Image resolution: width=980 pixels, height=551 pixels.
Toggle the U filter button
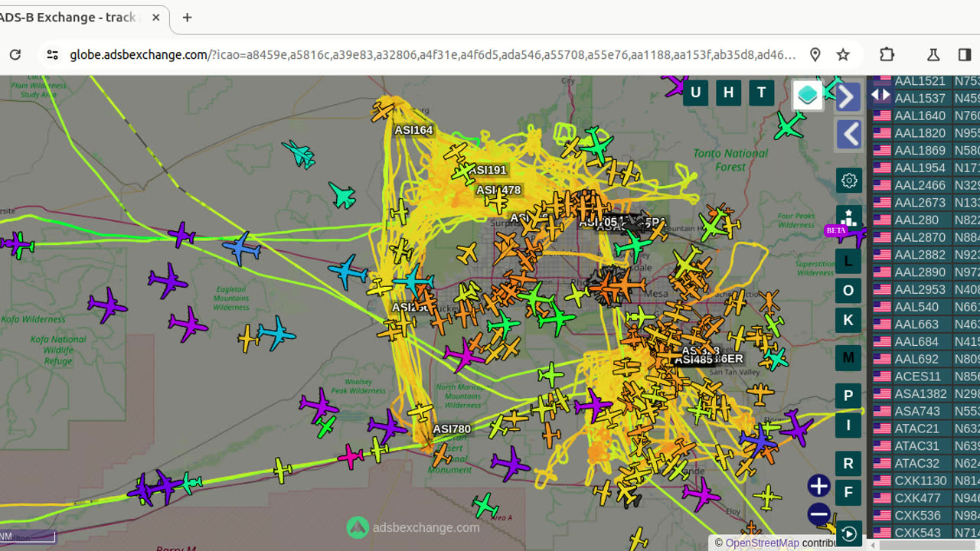pyautogui.click(x=695, y=93)
